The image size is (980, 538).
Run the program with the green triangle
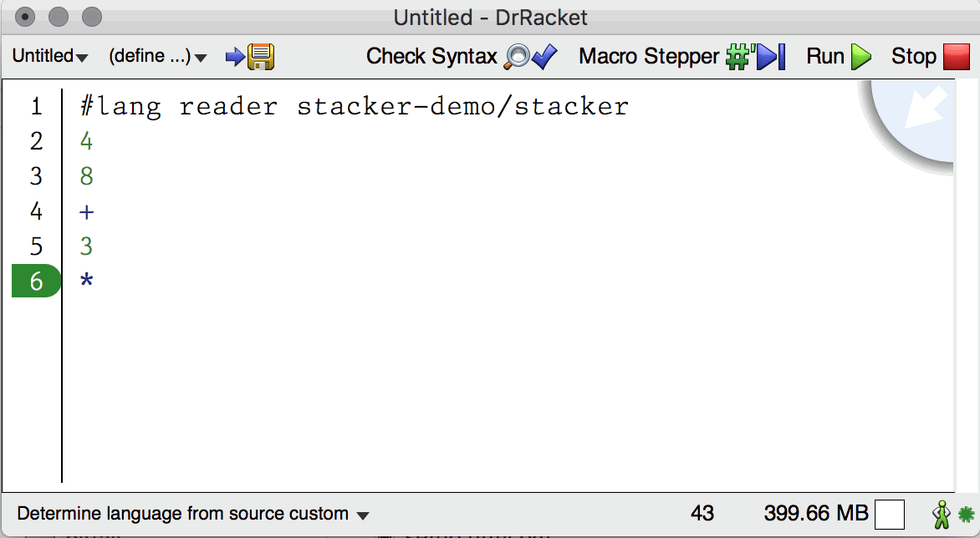coord(839,57)
